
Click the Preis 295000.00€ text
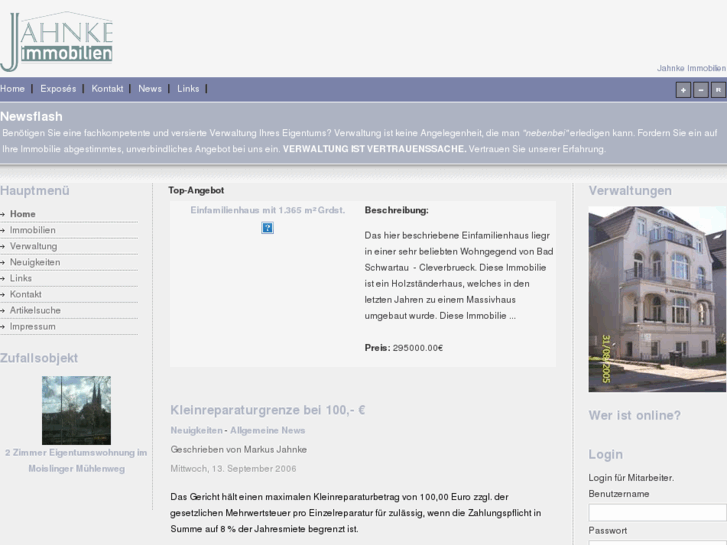403,348
